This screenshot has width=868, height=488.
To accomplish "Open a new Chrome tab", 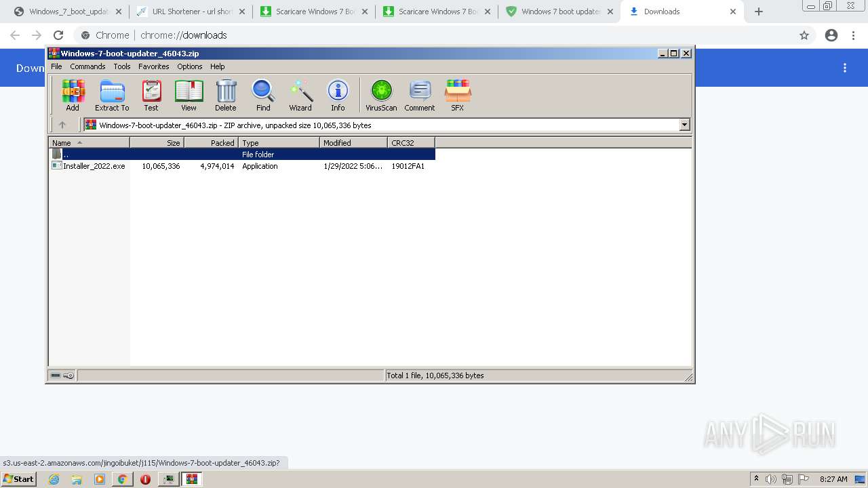I will point(759,12).
